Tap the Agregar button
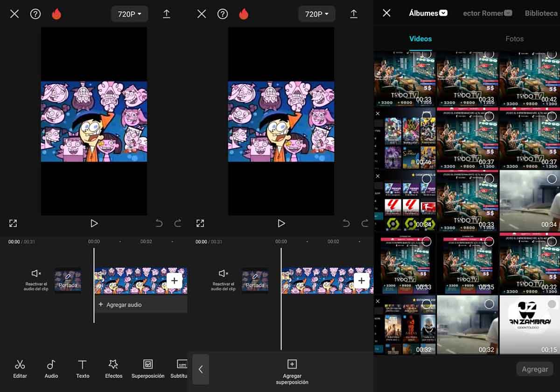Image resolution: width=560 pixels, height=392 pixels. tap(535, 369)
